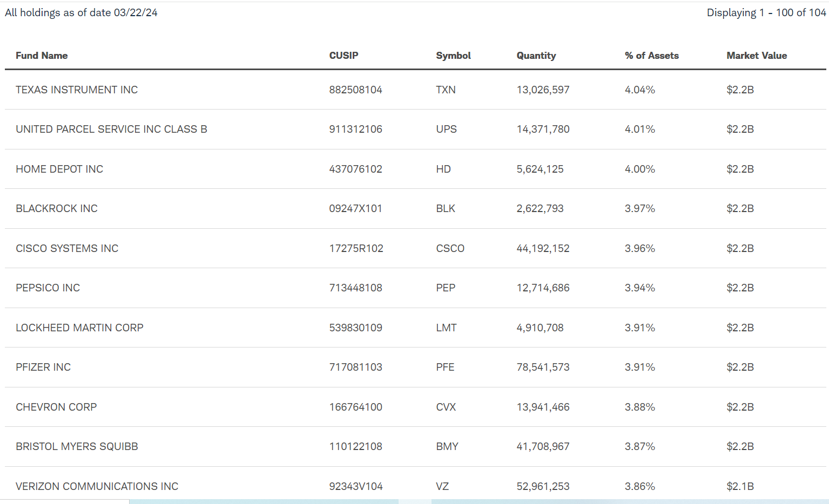Select the CISCO SYSTEMS INC name

click(x=67, y=248)
